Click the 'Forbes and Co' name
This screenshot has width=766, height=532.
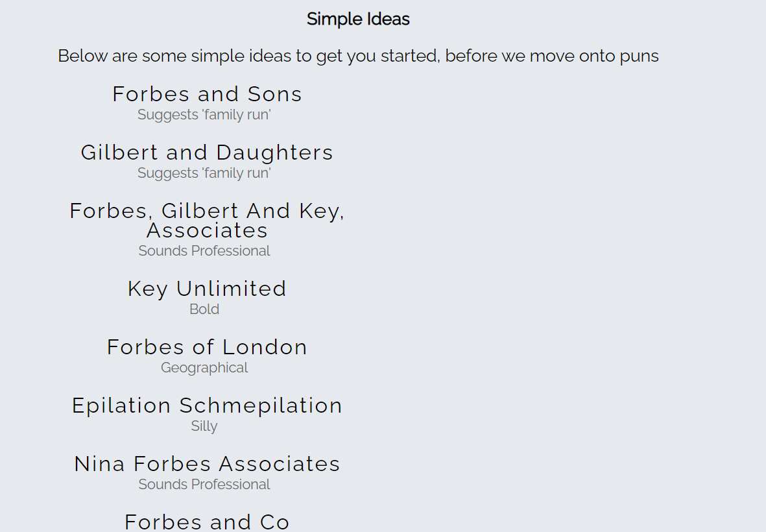207,522
